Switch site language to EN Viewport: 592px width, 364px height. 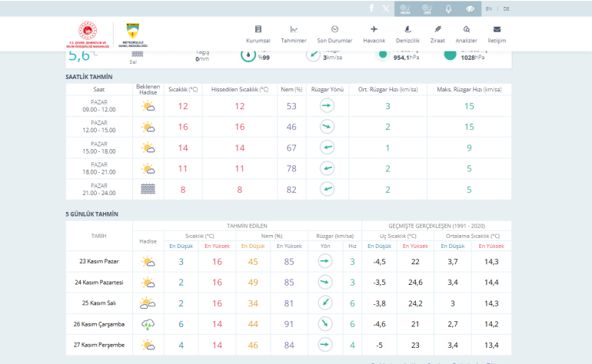tap(489, 8)
